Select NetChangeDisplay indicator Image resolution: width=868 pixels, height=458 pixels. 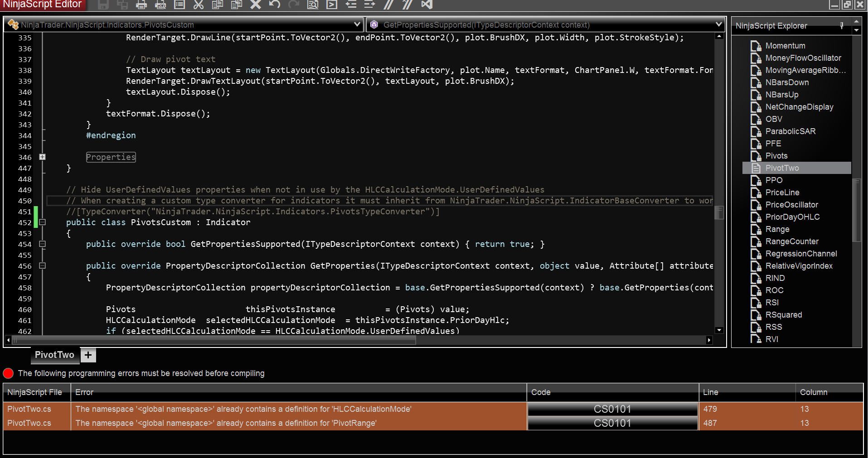click(x=799, y=107)
